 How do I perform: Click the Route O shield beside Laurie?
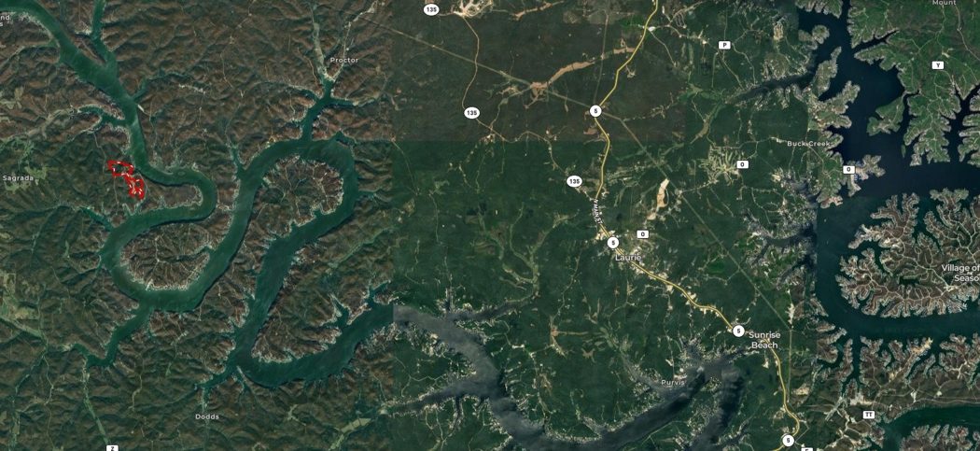click(642, 234)
